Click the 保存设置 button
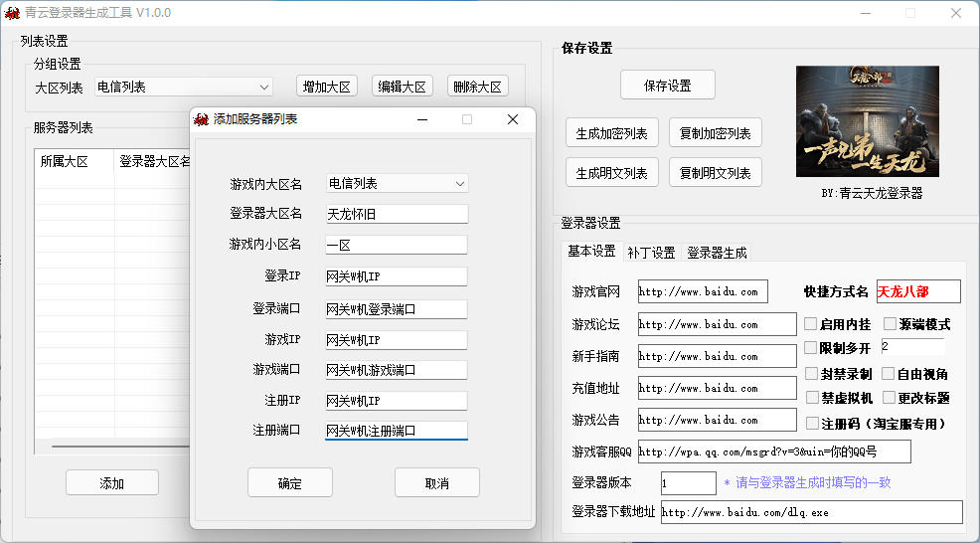The width and height of the screenshot is (980, 543). coord(667,86)
